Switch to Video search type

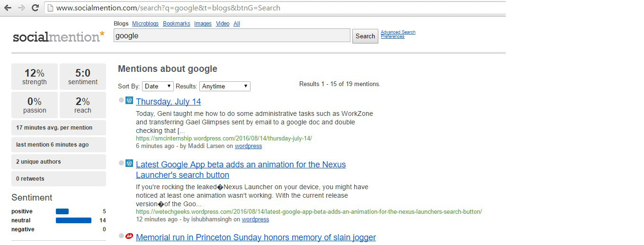(x=223, y=24)
